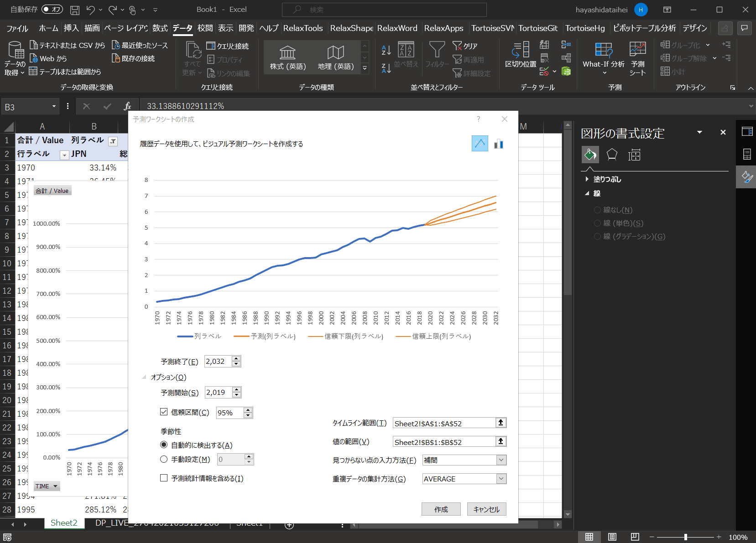Open Size & Properties icon tab

click(634, 155)
